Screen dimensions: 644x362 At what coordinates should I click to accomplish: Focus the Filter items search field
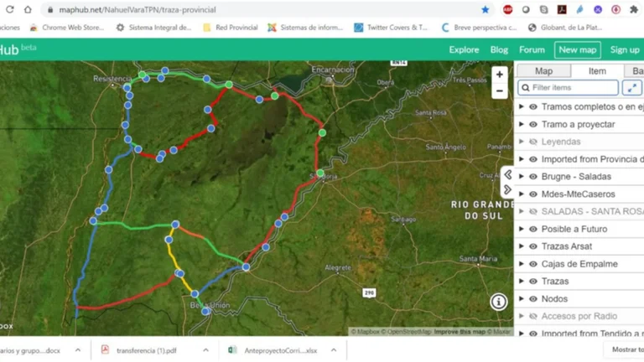[x=568, y=88]
